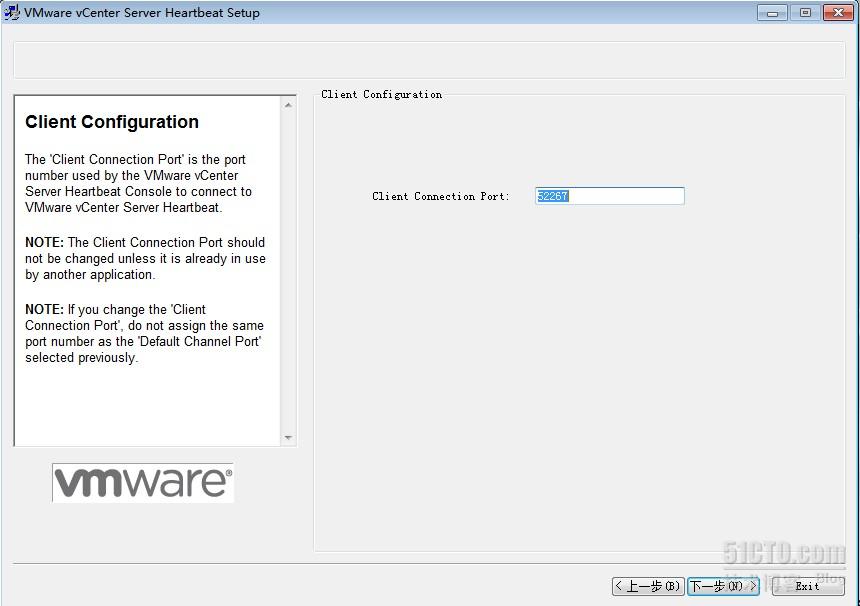The image size is (860, 606).
Task: Click the 'VMware vCenter Server Heartbeat Setup' title text
Action: coord(142,13)
